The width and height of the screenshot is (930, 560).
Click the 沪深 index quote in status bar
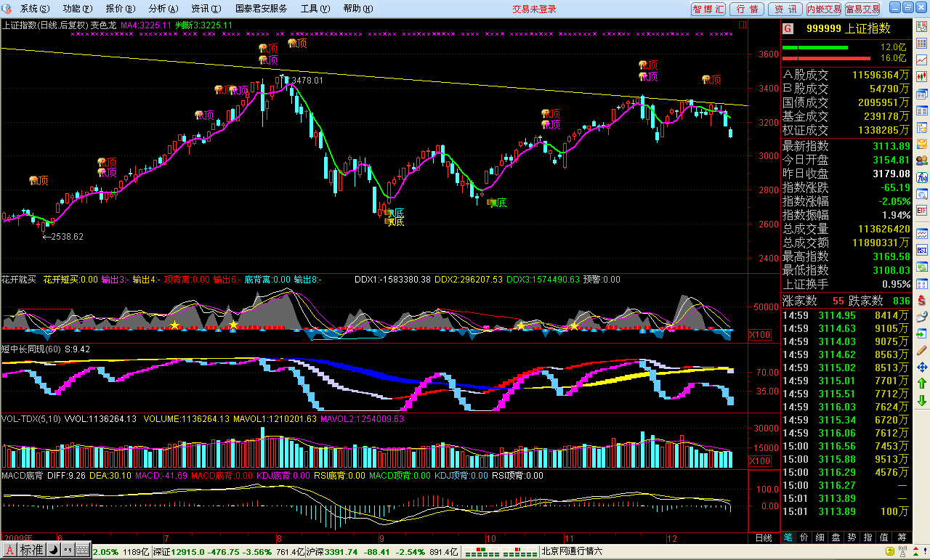pos(381,551)
